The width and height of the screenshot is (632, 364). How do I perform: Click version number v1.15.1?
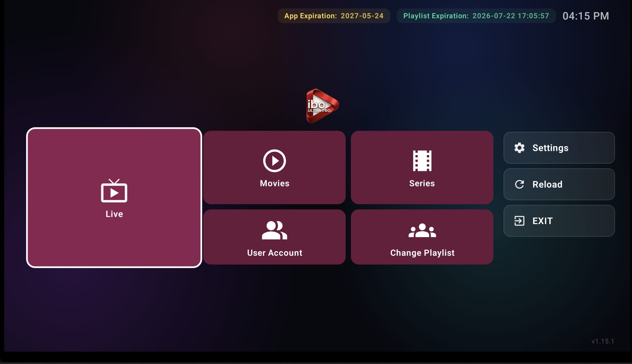(x=603, y=341)
